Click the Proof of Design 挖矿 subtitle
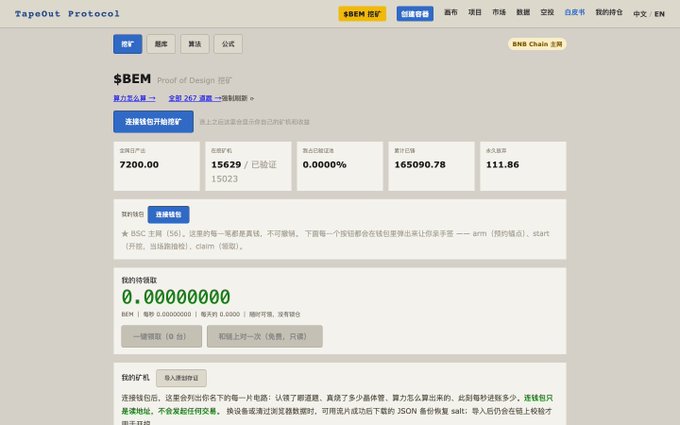This screenshot has width=680, height=425. pos(194,80)
